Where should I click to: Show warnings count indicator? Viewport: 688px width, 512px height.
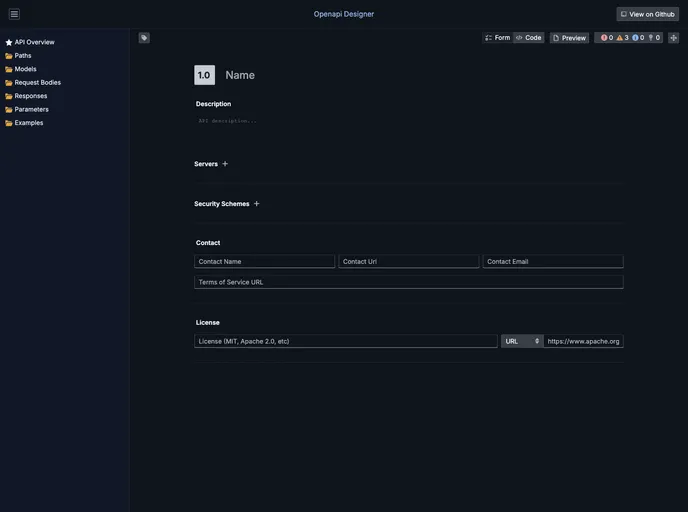(x=623, y=38)
